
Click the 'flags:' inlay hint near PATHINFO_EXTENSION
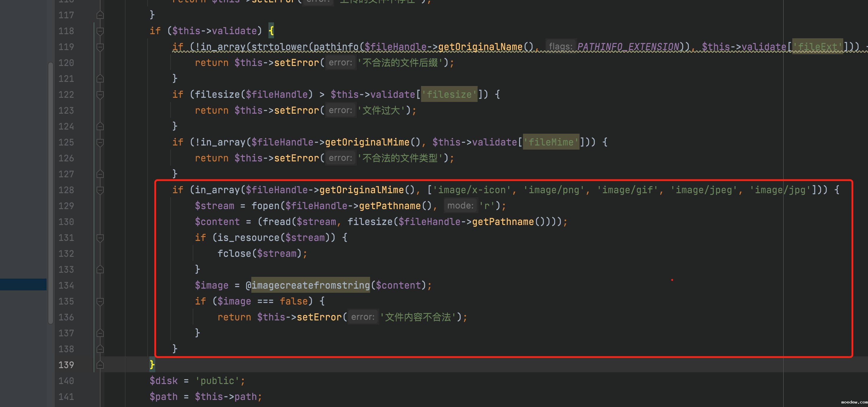tap(560, 47)
